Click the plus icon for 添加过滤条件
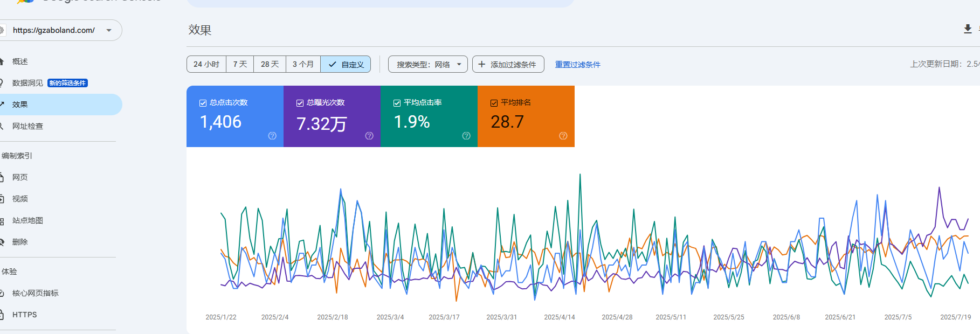 coord(482,64)
